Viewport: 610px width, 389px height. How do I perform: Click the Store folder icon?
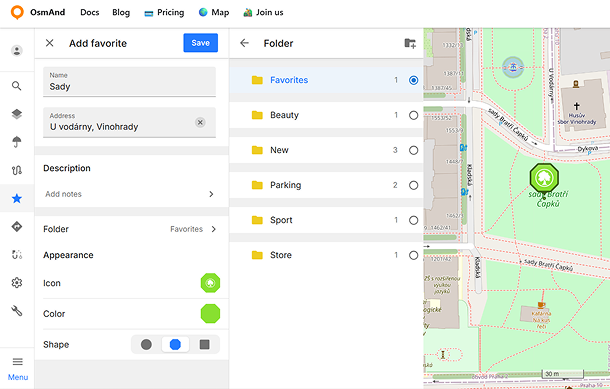[x=257, y=255]
